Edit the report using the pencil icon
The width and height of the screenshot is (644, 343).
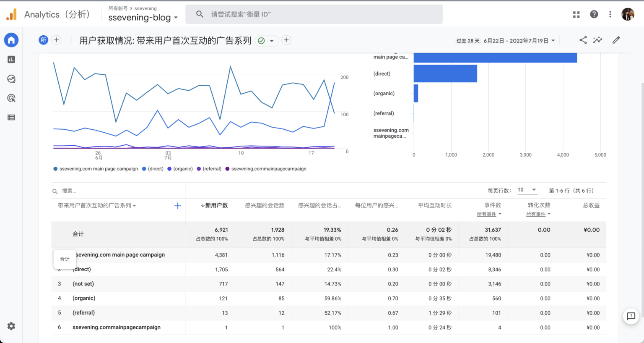coord(616,40)
